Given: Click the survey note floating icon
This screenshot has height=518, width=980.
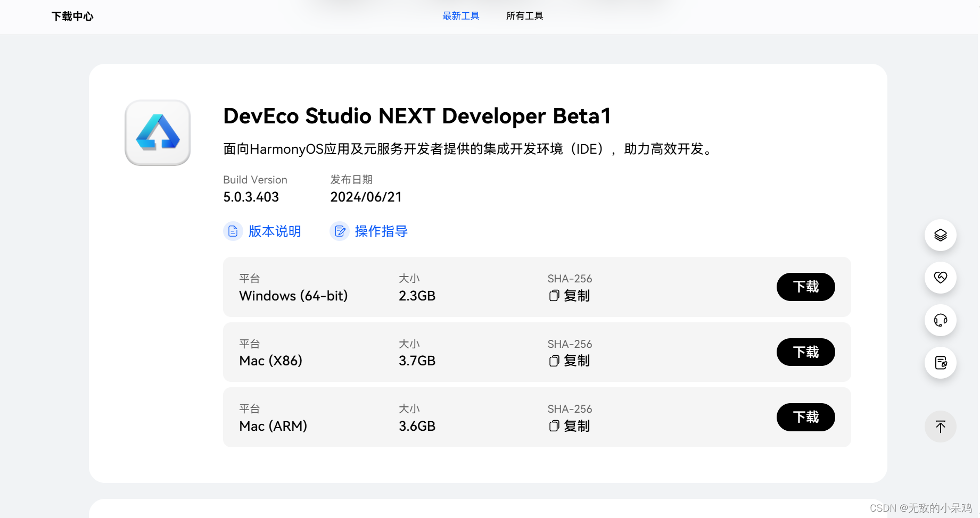Looking at the screenshot, I should click(940, 363).
